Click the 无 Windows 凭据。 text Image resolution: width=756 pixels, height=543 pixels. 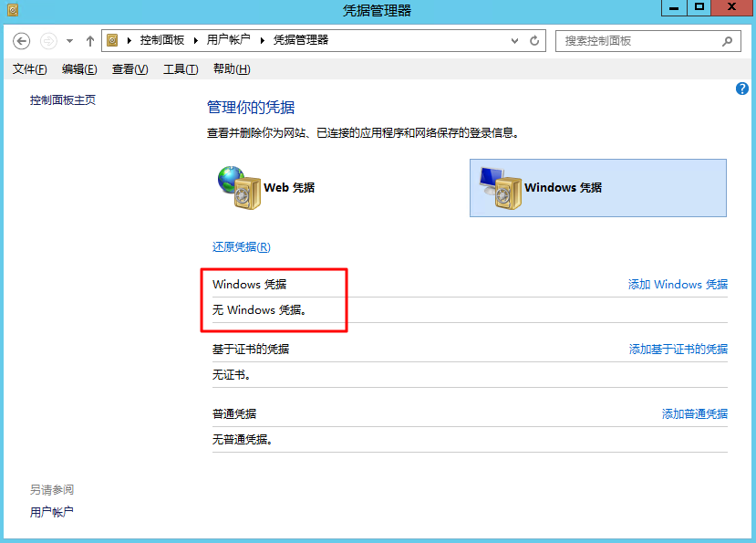[259, 310]
